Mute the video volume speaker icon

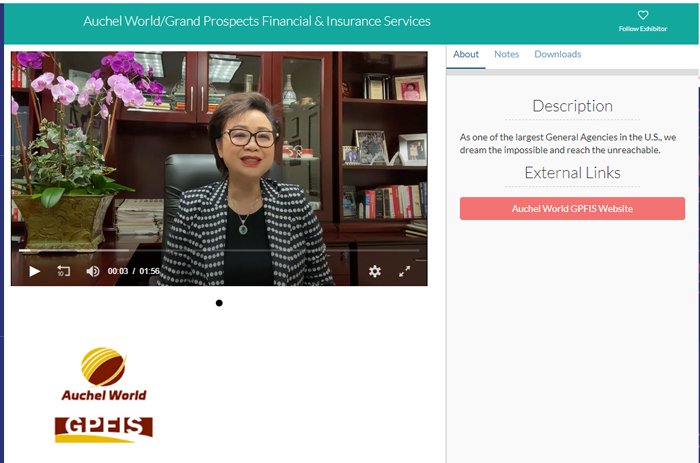[x=92, y=271]
